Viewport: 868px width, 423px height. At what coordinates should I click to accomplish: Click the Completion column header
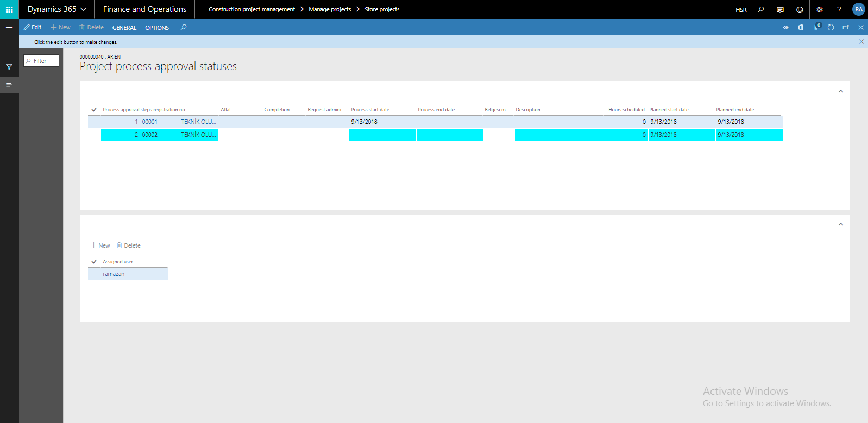click(x=277, y=110)
